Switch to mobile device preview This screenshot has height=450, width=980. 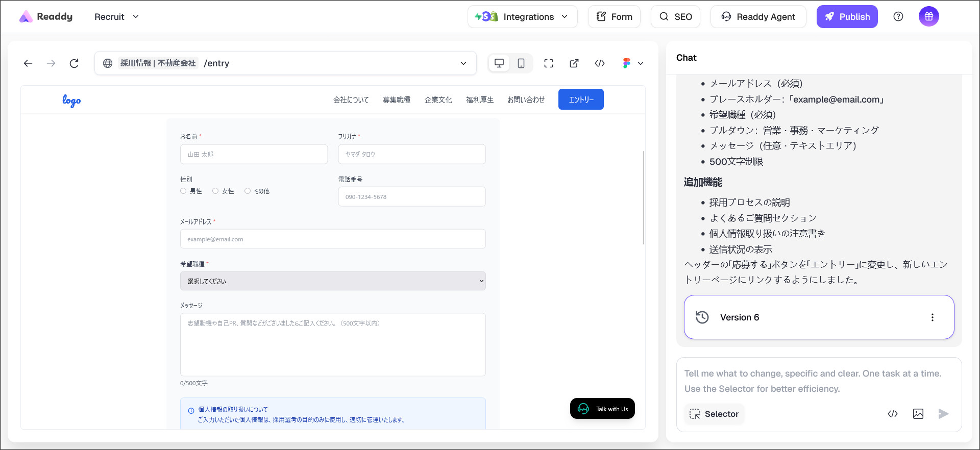click(521, 63)
